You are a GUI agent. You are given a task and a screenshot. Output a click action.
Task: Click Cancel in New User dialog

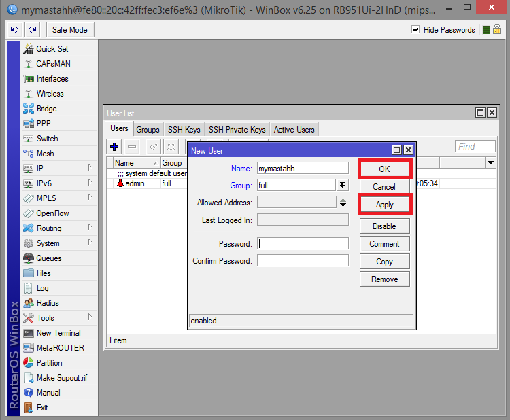pyautogui.click(x=384, y=187)
